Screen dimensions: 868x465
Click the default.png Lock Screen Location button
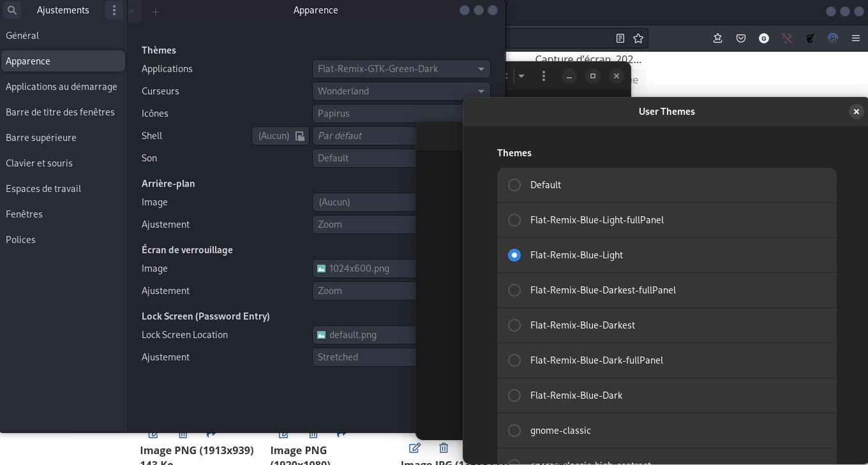(364, 335)
